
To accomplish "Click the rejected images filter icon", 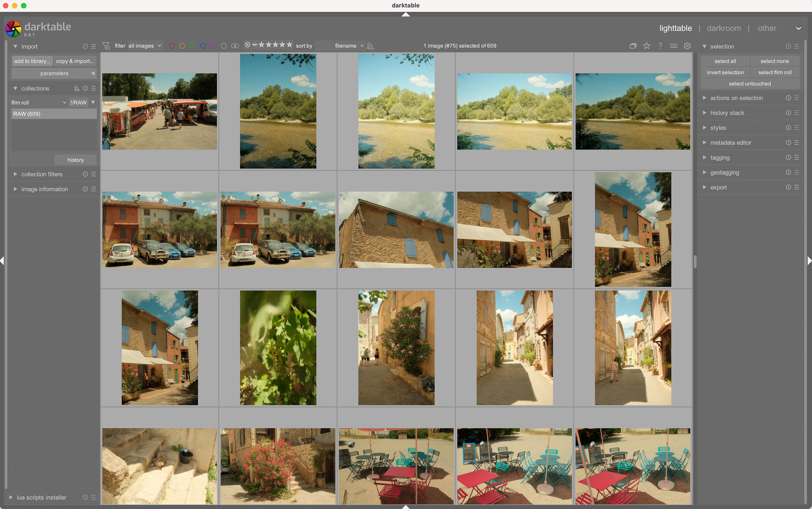I will (x=247, y=45).
